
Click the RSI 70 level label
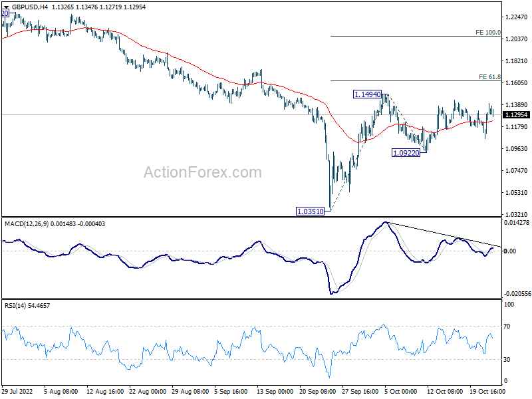tap(507, 327)
